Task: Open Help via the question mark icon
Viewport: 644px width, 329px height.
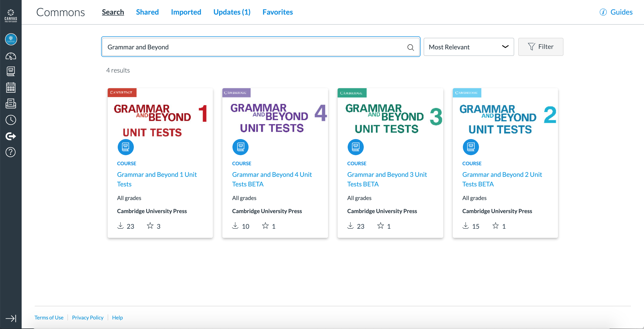Action: pyautogui.click(x=11, y=152)
